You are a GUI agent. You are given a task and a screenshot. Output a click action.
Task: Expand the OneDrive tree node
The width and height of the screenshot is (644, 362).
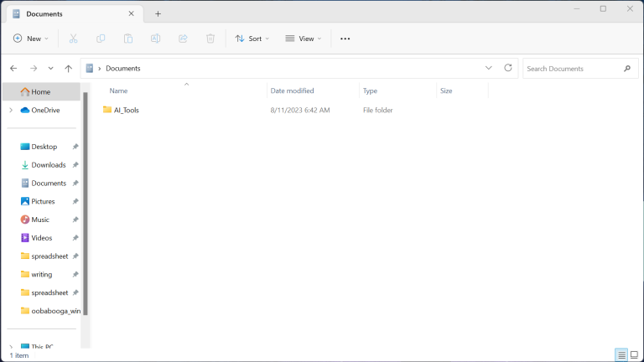11,110
